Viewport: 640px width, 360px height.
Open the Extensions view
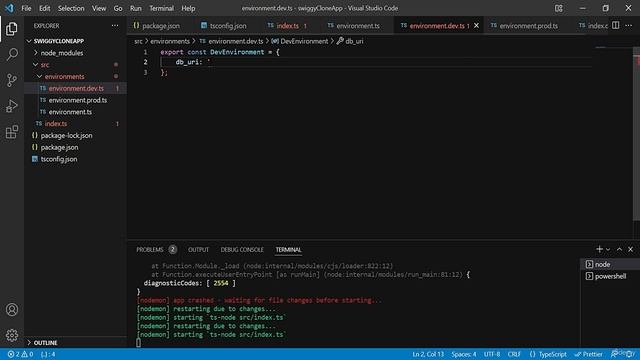[12, 131]
